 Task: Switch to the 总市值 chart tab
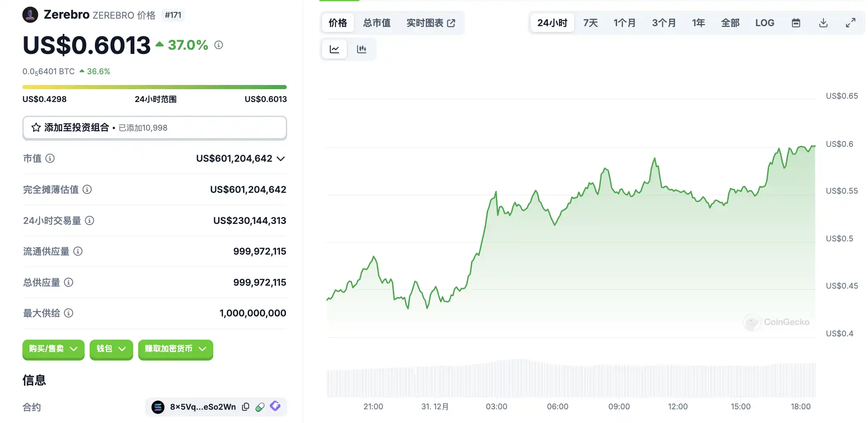(377, 23)
